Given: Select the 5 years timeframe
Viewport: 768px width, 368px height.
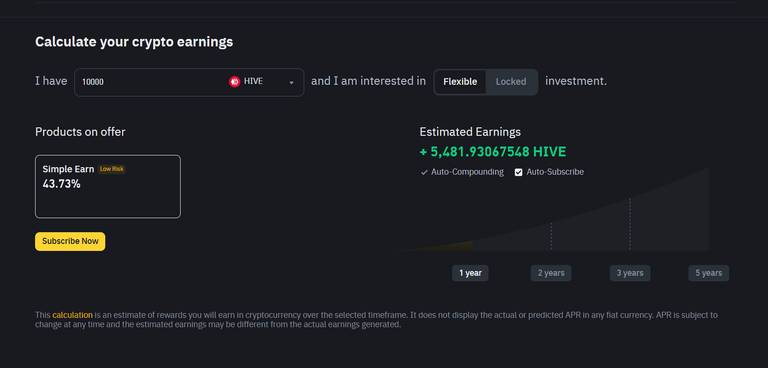Looking at the screenshot, I should click(x=709, y=273).
